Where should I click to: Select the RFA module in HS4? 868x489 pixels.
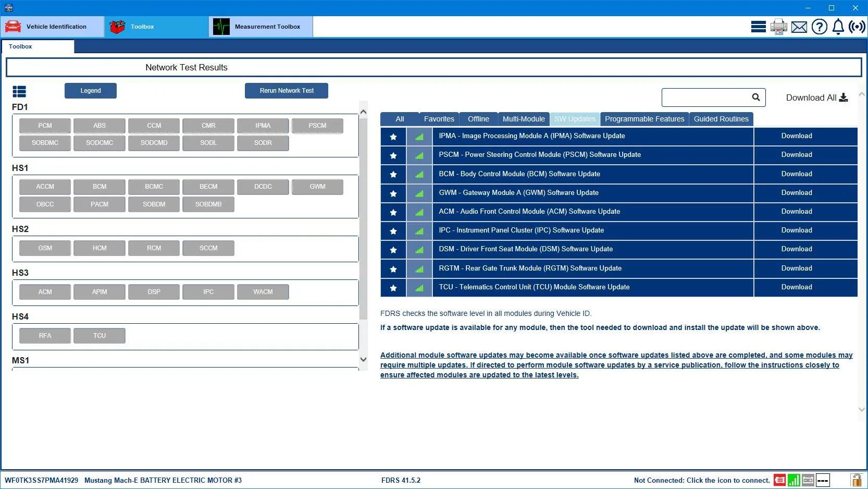click(45, 336)
